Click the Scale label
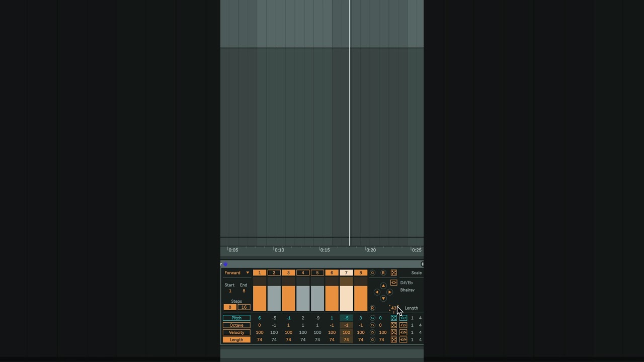644x362 pixels. [x=417, y=273]
